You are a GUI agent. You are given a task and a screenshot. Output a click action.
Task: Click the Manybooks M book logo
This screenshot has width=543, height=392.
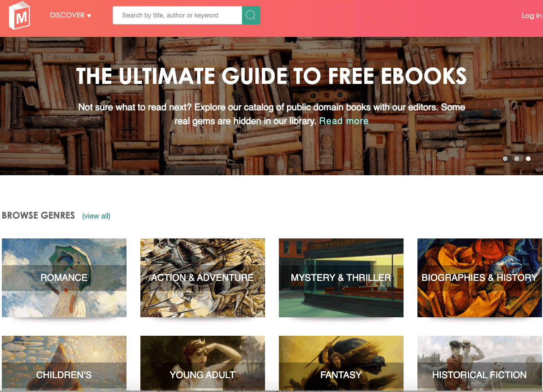[19, 16]
